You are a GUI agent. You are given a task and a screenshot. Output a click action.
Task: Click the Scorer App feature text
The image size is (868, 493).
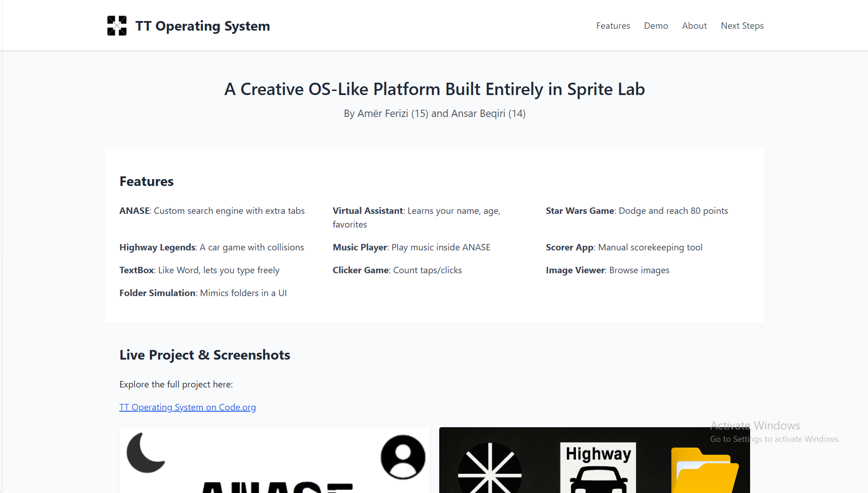tap(624, 247)
